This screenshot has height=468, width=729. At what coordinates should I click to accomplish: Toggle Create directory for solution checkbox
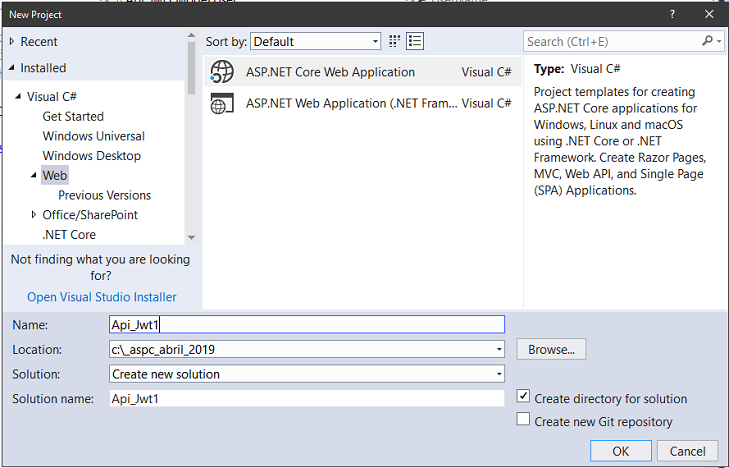(523, 396)
